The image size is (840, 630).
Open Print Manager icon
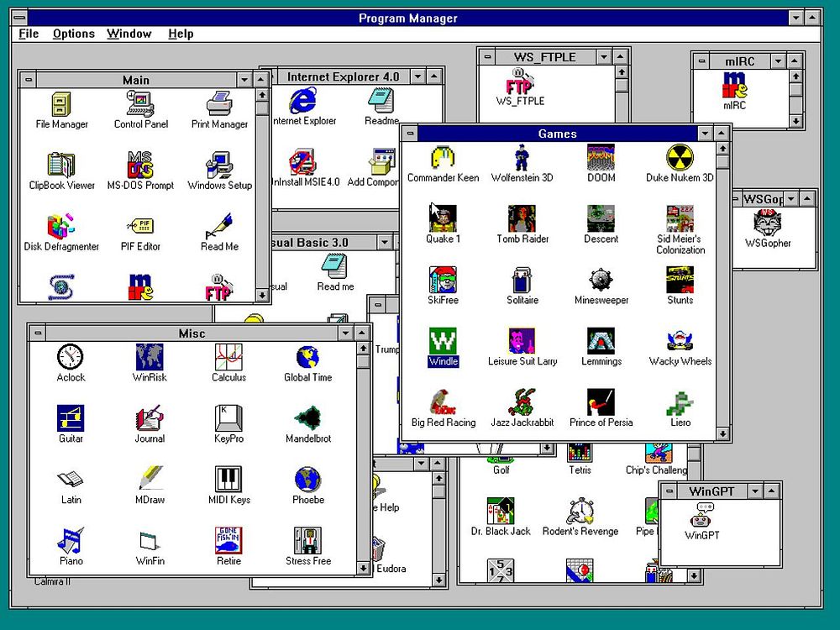[x=219, y=104]
